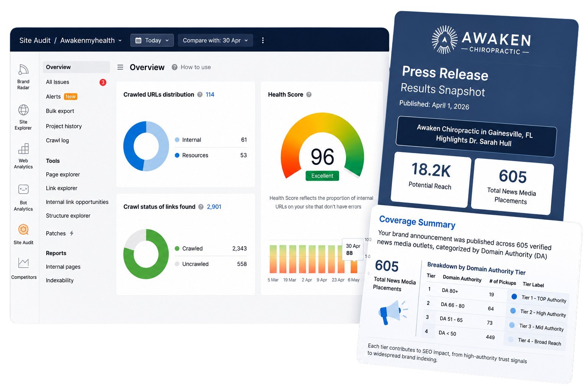Click the Internal legend color dot
588x392 pixels.
(x=177, y=140)
